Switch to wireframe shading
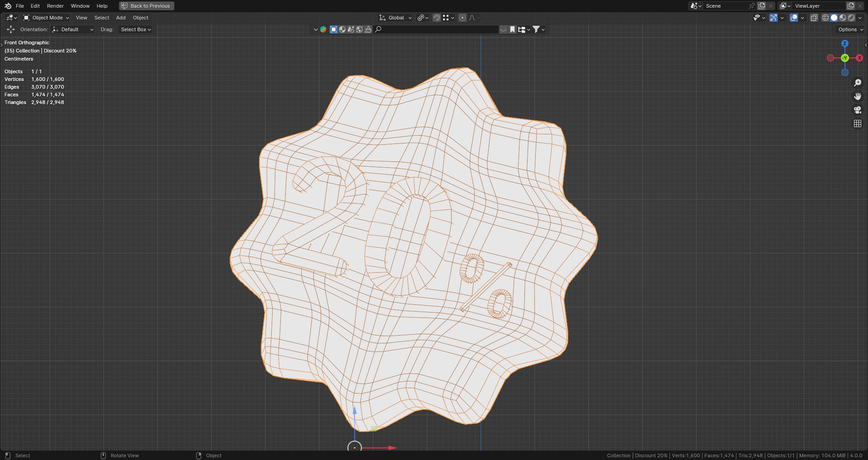868x460 pixels. click(826, 18)
